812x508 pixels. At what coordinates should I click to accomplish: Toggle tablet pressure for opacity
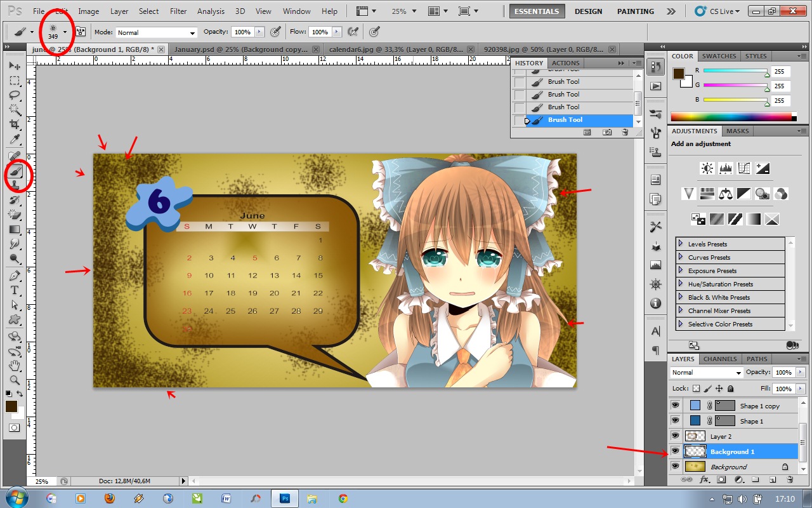click(x=275, y=32)
